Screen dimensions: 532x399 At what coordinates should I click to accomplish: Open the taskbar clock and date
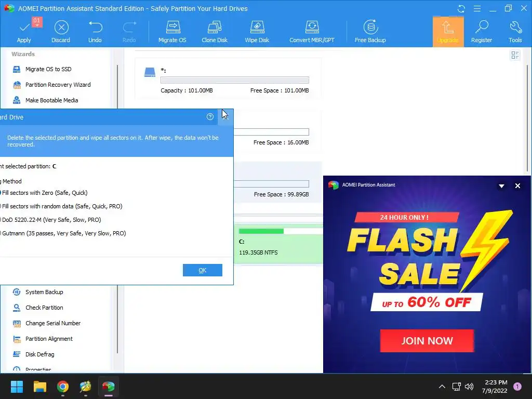496,387
